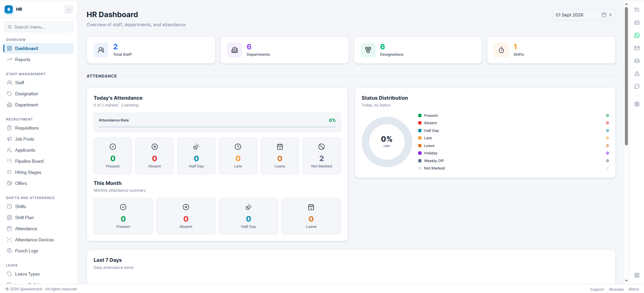Viewport: 644px width, 293px height.
Task: Click the warning triangle alerts icon
Action: click(x=637, y=74)
